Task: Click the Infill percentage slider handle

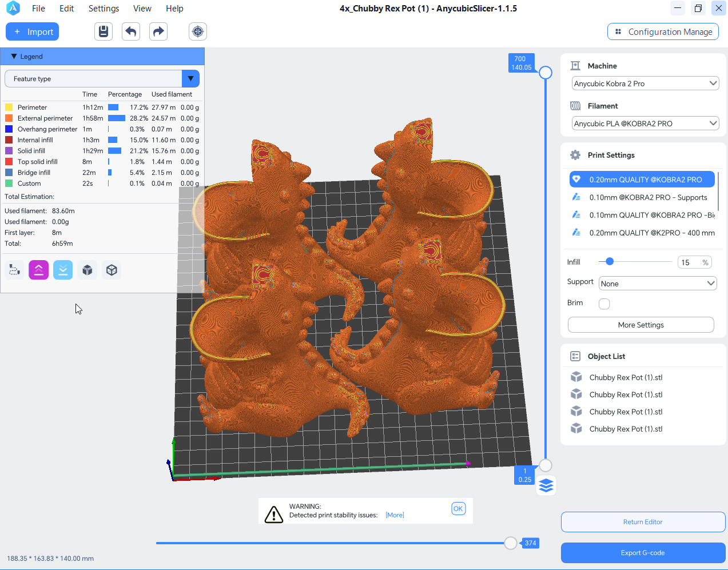Action: click(610, 261)
